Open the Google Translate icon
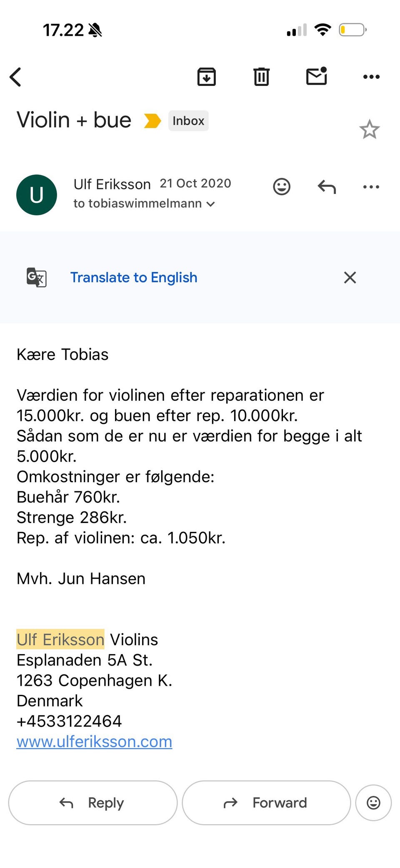Image resolution: width=400 pixels, height=868 pixels. pos(37,277)
